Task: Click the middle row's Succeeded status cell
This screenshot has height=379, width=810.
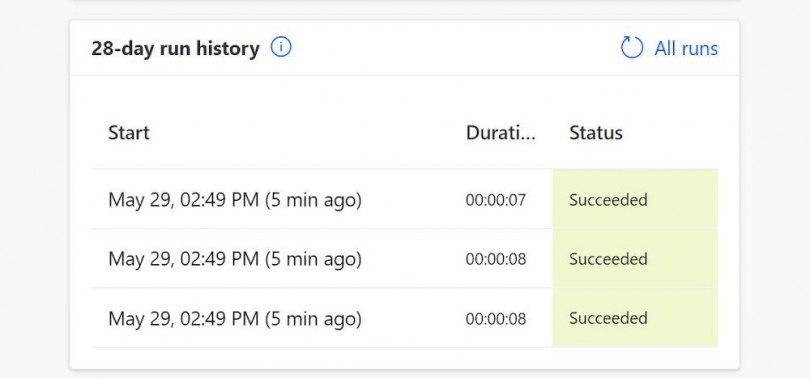Action: tap(635, 259)
